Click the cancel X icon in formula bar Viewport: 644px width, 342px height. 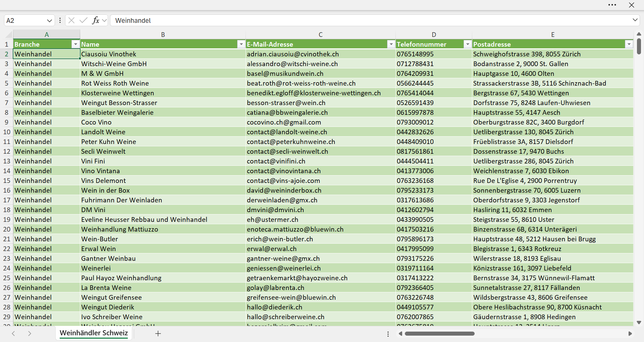click(x=71, y=20)
